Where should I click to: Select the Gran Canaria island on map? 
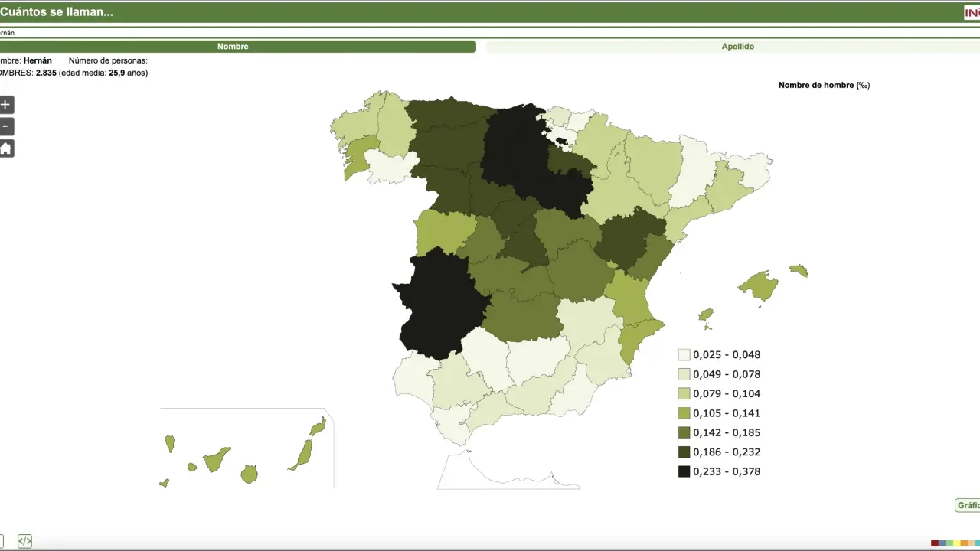point(249,474)
